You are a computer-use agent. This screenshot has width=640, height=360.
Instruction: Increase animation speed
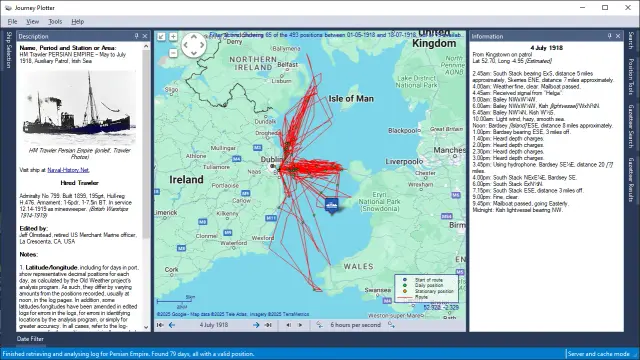point(391,325)
